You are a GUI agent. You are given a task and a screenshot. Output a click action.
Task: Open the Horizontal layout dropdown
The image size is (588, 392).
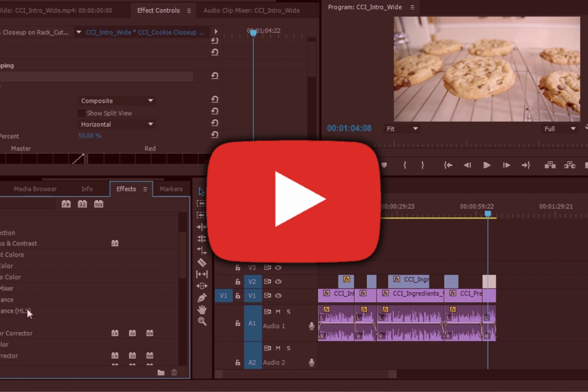tap(116, 124)
